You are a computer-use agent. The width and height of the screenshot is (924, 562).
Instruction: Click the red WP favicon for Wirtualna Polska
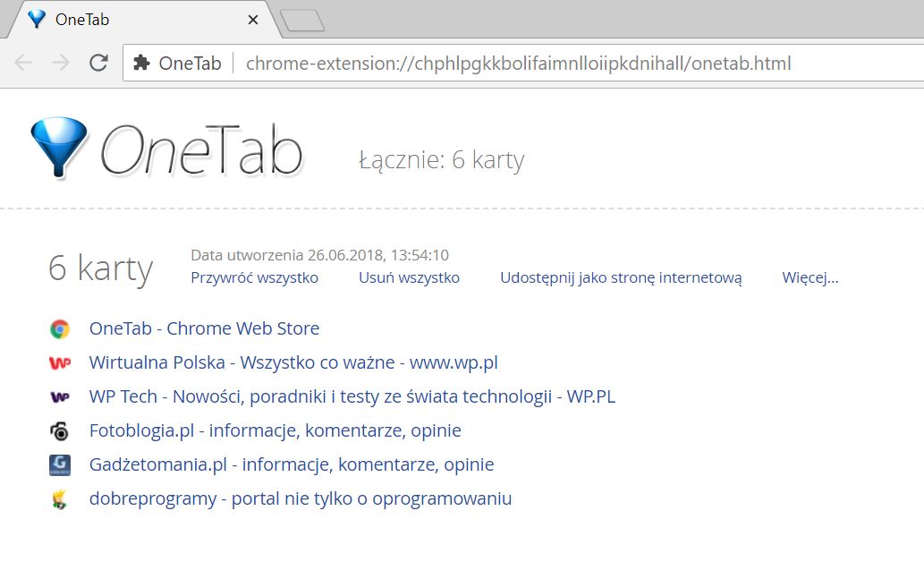tap(60, 362)
